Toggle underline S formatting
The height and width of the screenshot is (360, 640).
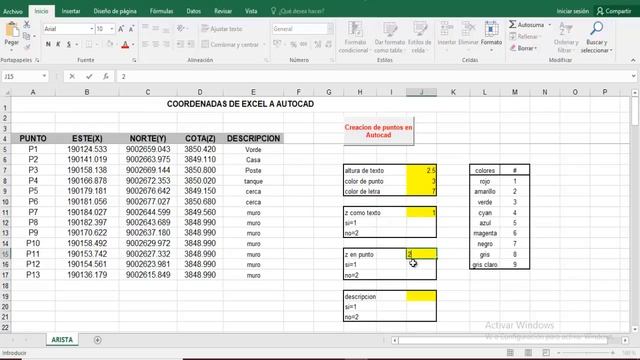point(69,44)
